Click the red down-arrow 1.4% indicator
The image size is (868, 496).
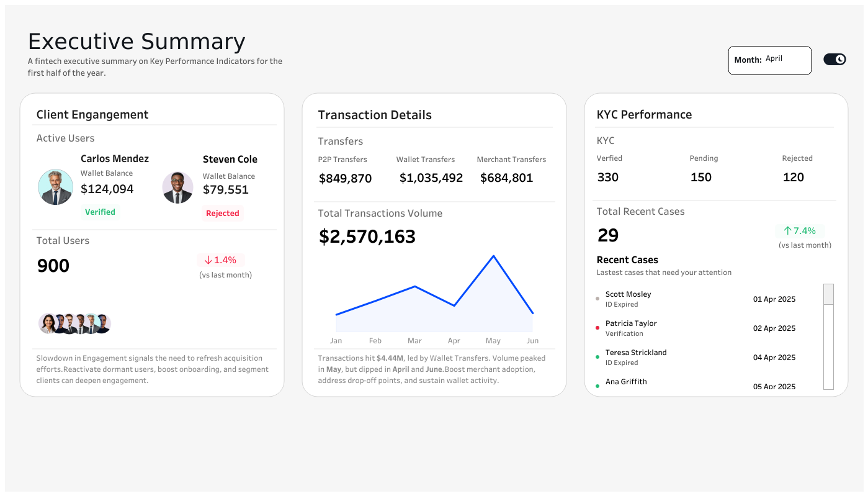(220, 260)
